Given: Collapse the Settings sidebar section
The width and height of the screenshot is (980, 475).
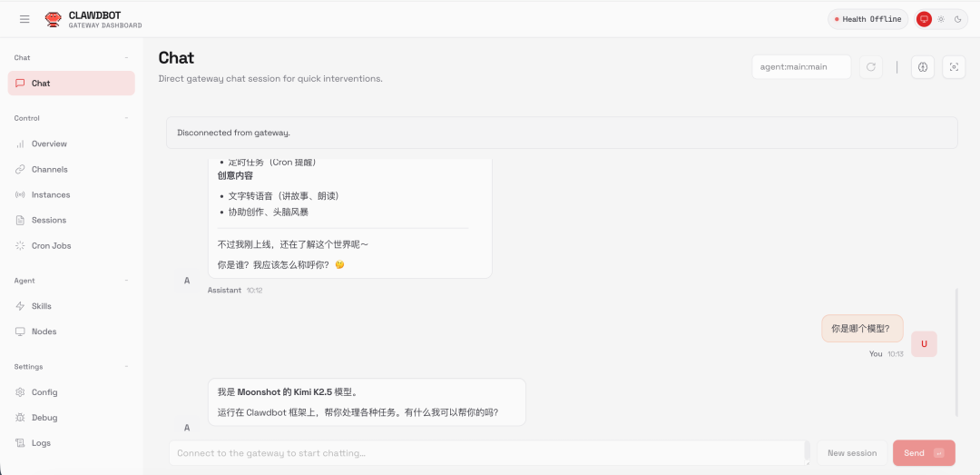Looking at the screenshot, I should [x=126, y=367].
